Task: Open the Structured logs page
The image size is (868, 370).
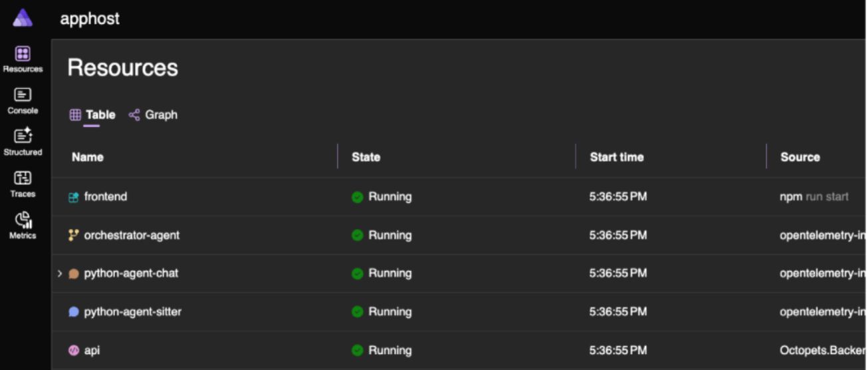Action: tap(23, 142)
